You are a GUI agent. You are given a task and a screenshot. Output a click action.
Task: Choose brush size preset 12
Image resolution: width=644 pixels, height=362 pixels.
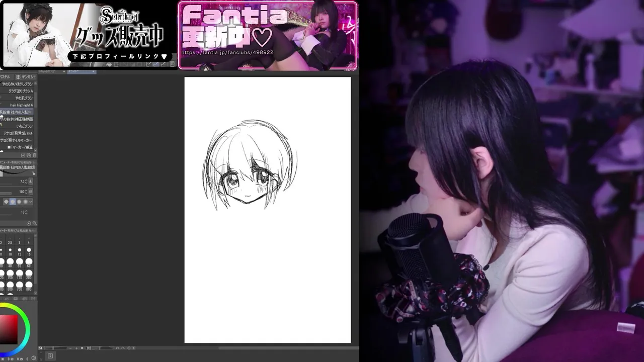click(x=20, y=252)
